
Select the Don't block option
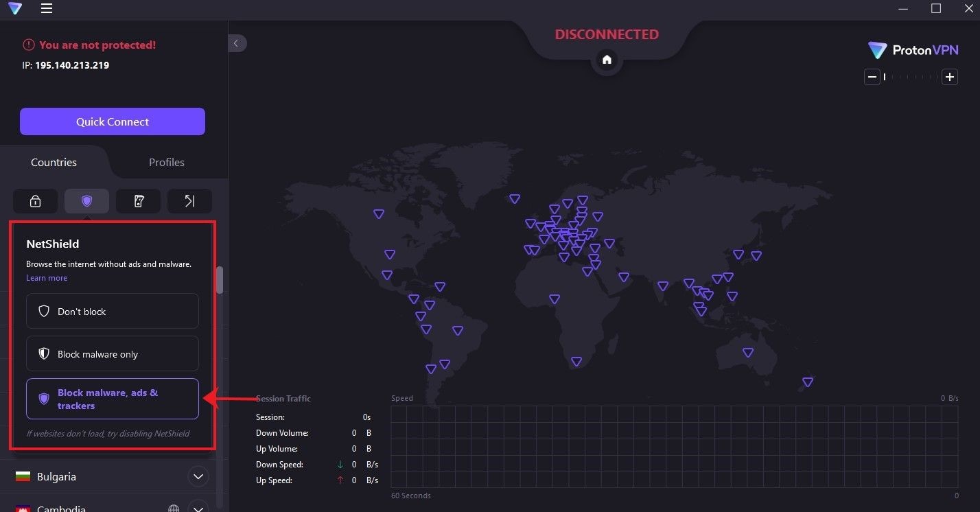point(113,311)
